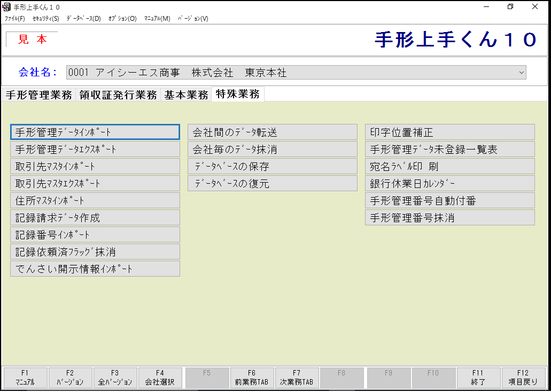
Task: Open the ファイル(F) menu
Action: [15, 19]
